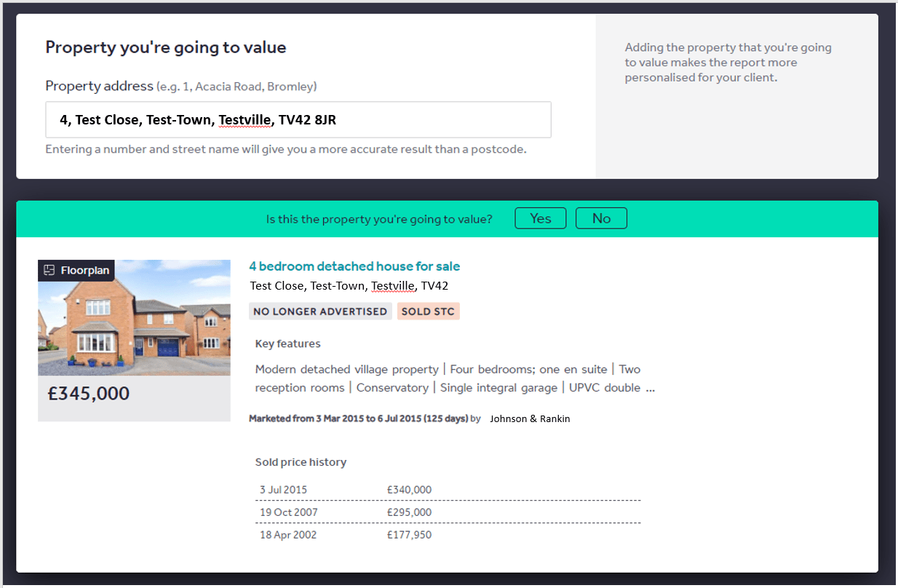Click the Johnson & Rankin agent name
This screenshot has height=588, width=898.
pyautogui.click(x=531, y=418)
